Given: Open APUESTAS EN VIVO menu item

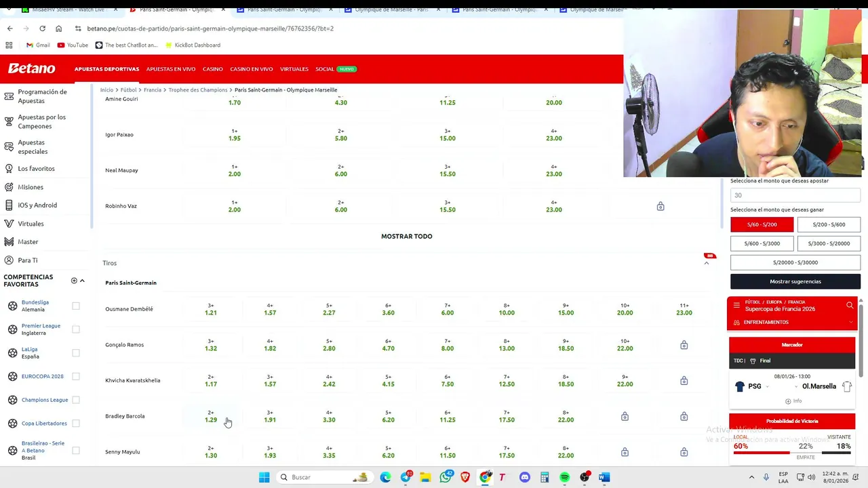Looking at the screenshot, I should (171, 69).
